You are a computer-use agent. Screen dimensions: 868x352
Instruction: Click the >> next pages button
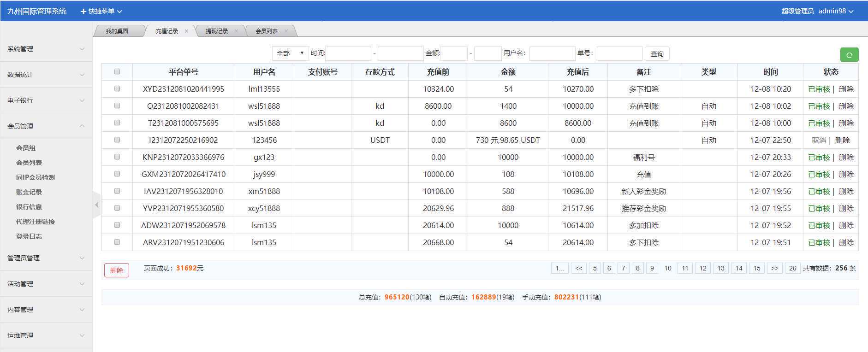774,268
